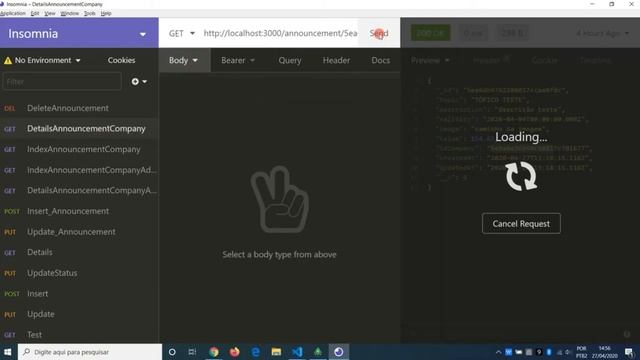Select the IndexAnnouncementCompany request
Screen dimensions: 640x360
(x=79, y=149)
